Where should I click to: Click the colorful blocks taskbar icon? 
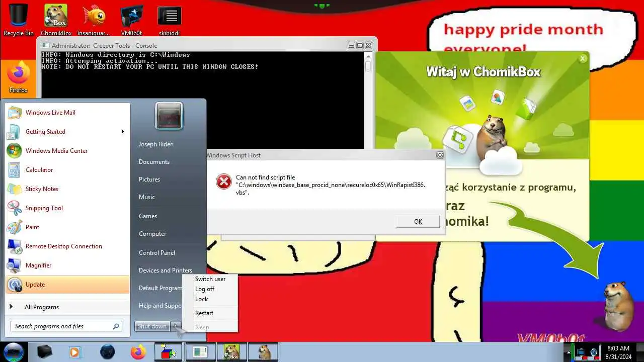169,352
